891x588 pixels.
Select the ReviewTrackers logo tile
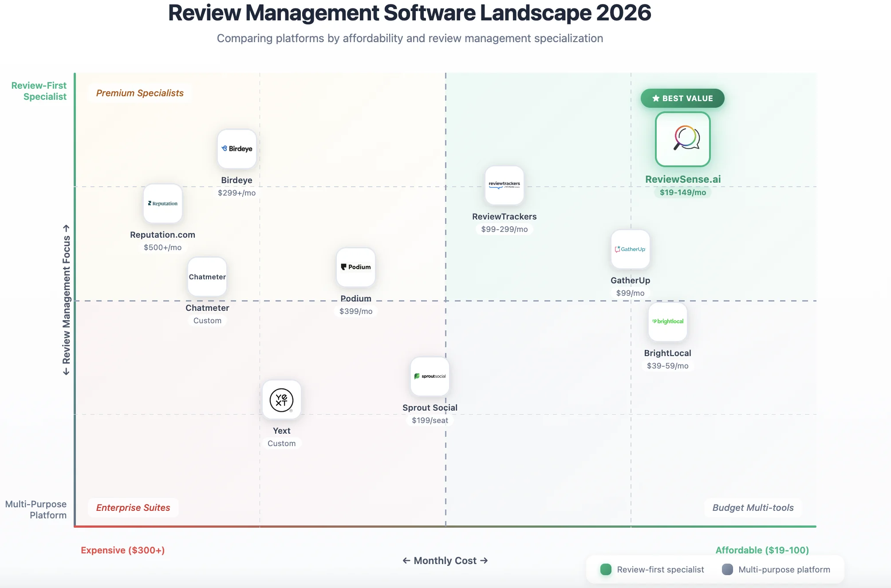coord(504,185)
